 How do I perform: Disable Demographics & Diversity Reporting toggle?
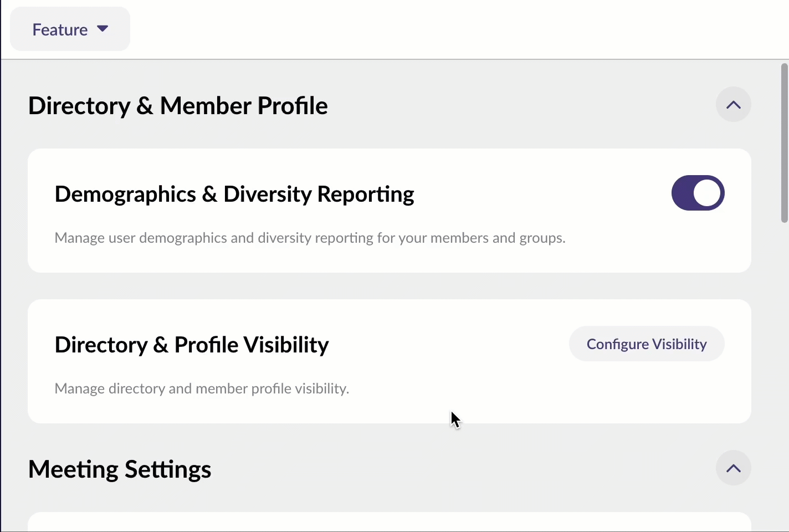click(x=698, y=193)
